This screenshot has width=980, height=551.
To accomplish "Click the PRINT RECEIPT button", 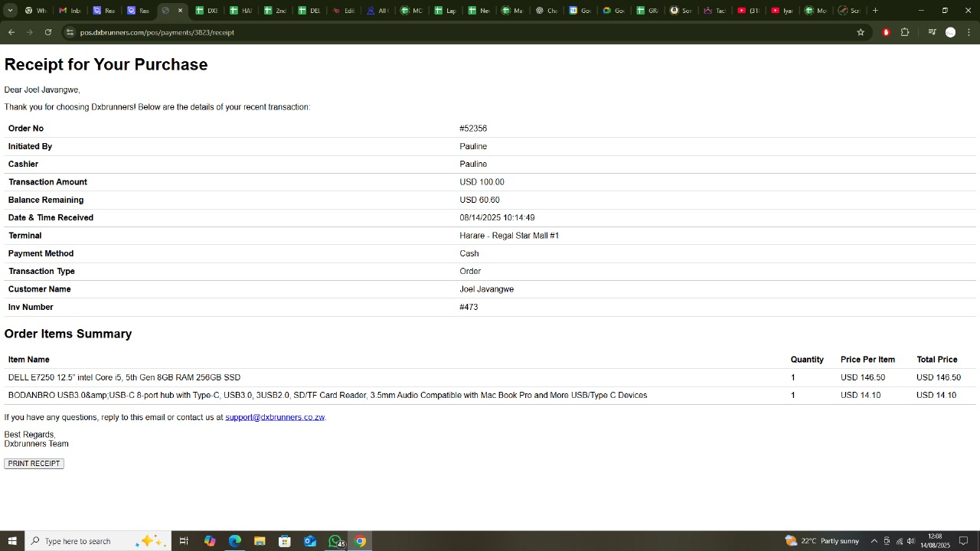I will pos(34,464).
